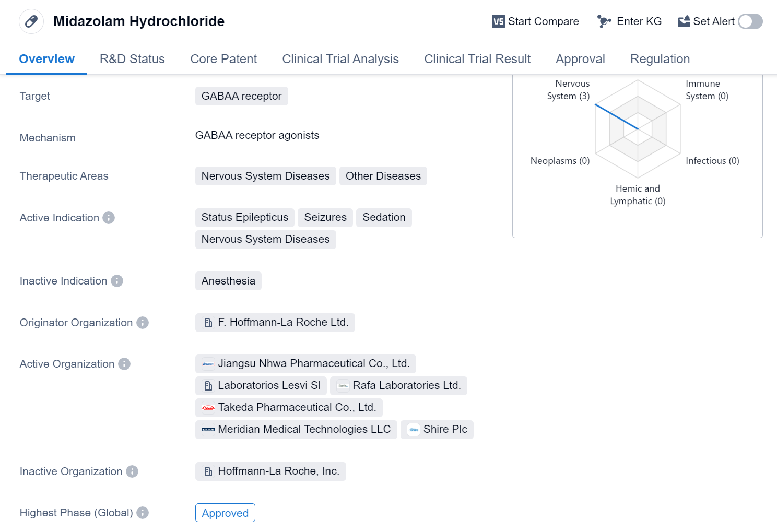Open the Enter KG knowledge graph icon
The image size is (777, 532).
click(604, 21)
